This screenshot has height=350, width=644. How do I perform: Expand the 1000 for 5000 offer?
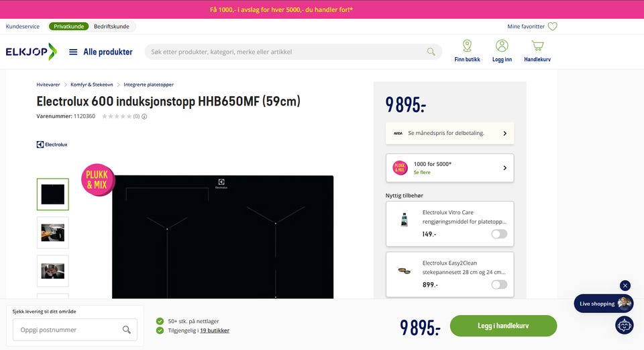449,168
